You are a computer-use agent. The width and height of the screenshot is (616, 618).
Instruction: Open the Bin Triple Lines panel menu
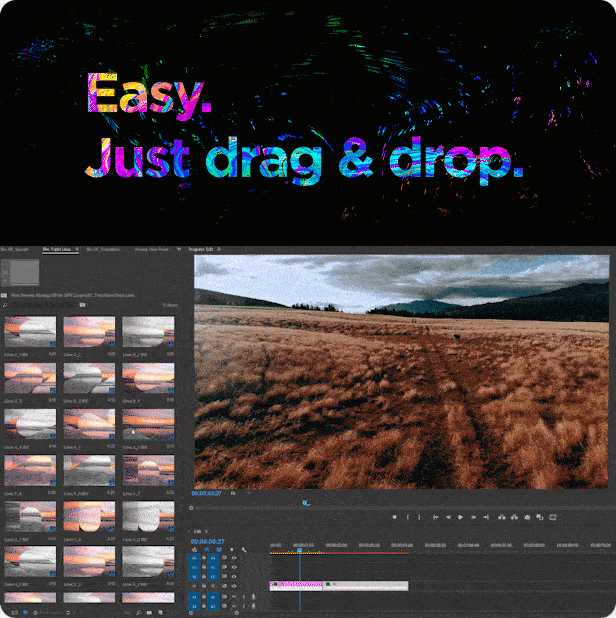[77, 249]
